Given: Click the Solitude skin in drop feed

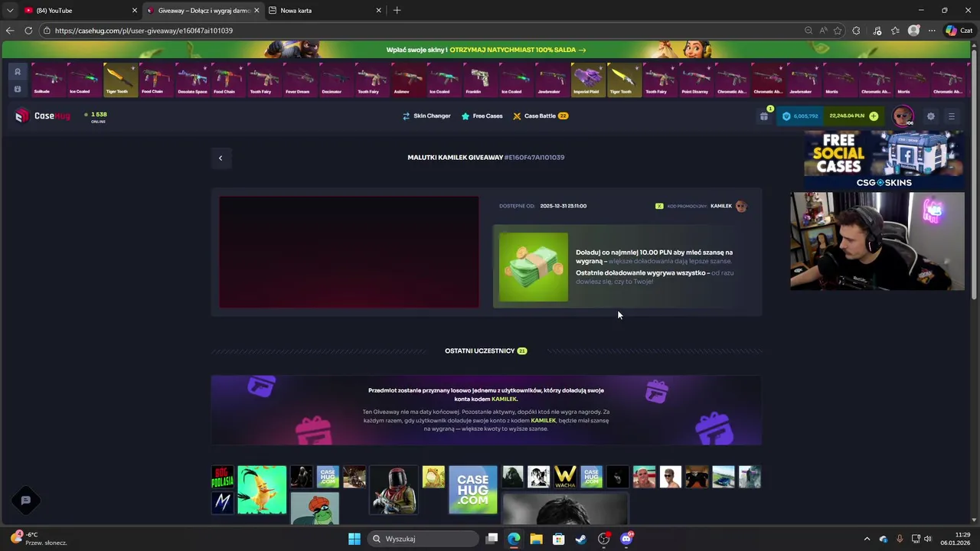Looking at the screenshot, I should [x=47, y=80].
